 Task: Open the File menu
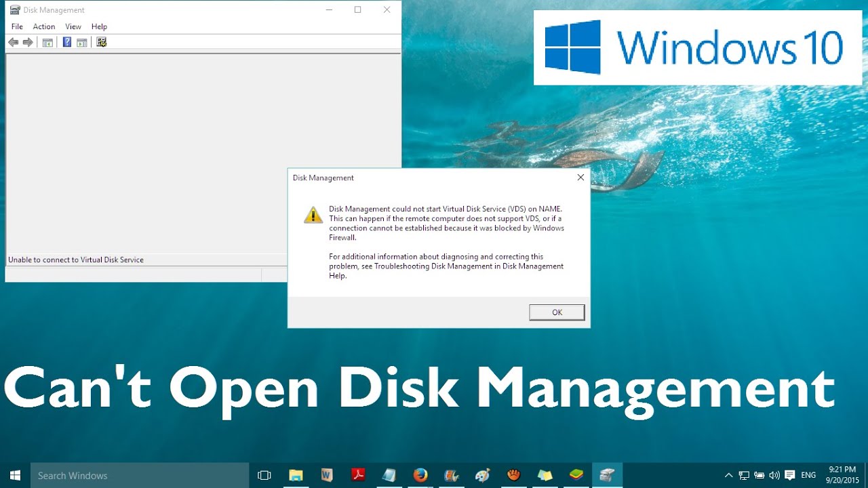pyautogui.click(x=18, y=26)
